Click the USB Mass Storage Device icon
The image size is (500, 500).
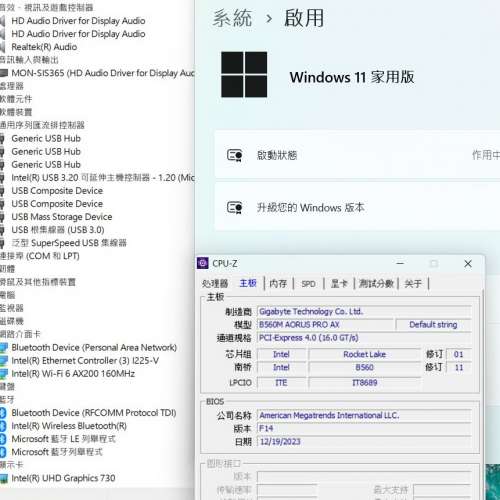tap(2, 217)
